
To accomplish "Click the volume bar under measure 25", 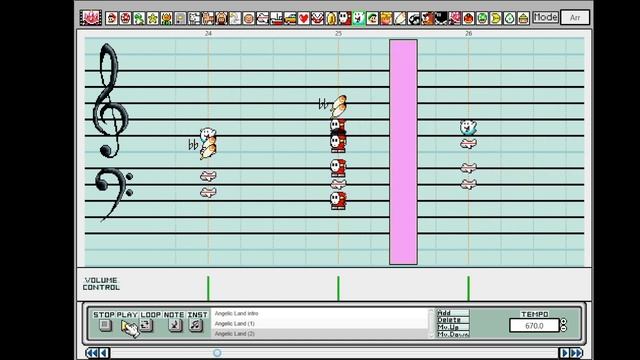I will (338, 288).
